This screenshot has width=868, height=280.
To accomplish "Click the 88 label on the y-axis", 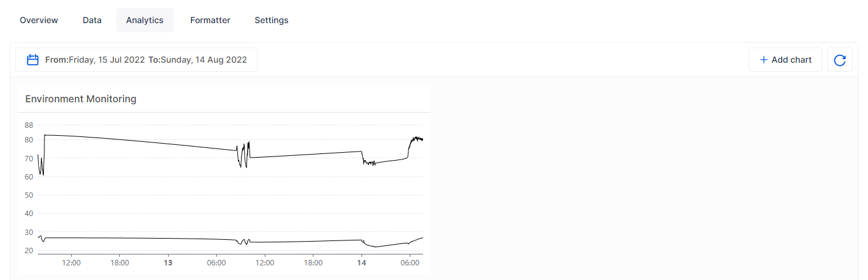I will coord(29,125).
